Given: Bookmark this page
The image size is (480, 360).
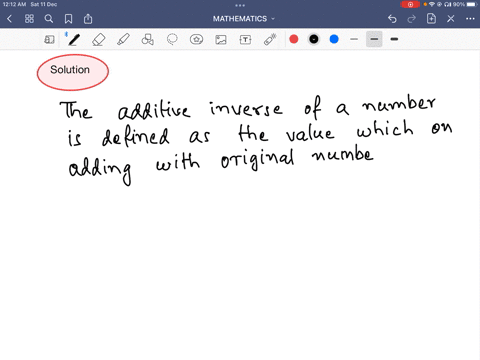Looking at the screenshot, I should coord(68,19).
